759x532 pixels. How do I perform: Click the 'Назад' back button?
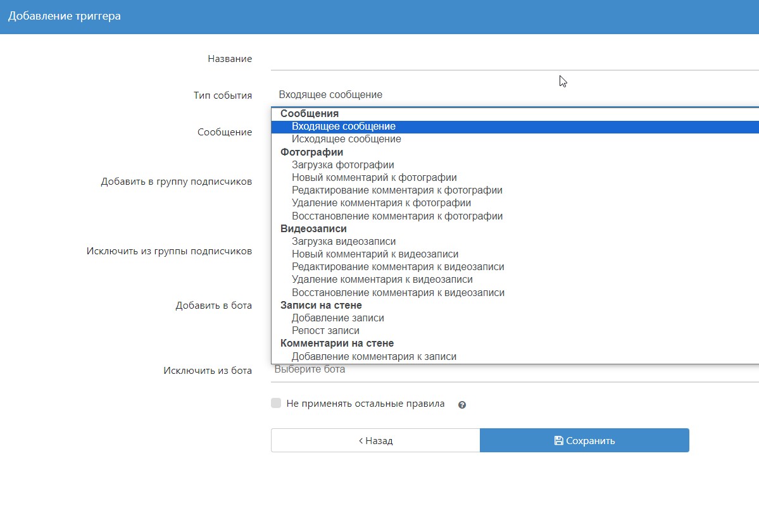[375, 441]
